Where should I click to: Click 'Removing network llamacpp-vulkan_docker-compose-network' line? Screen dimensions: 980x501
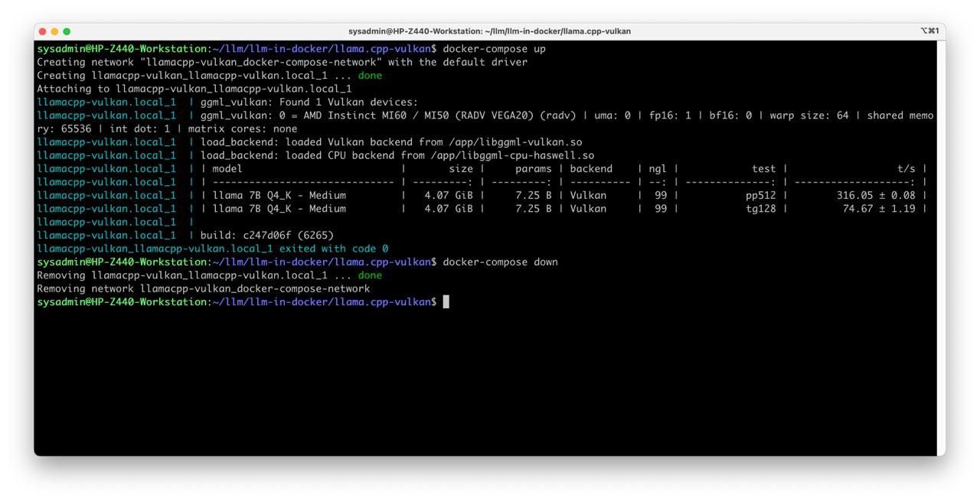[204, 289]
